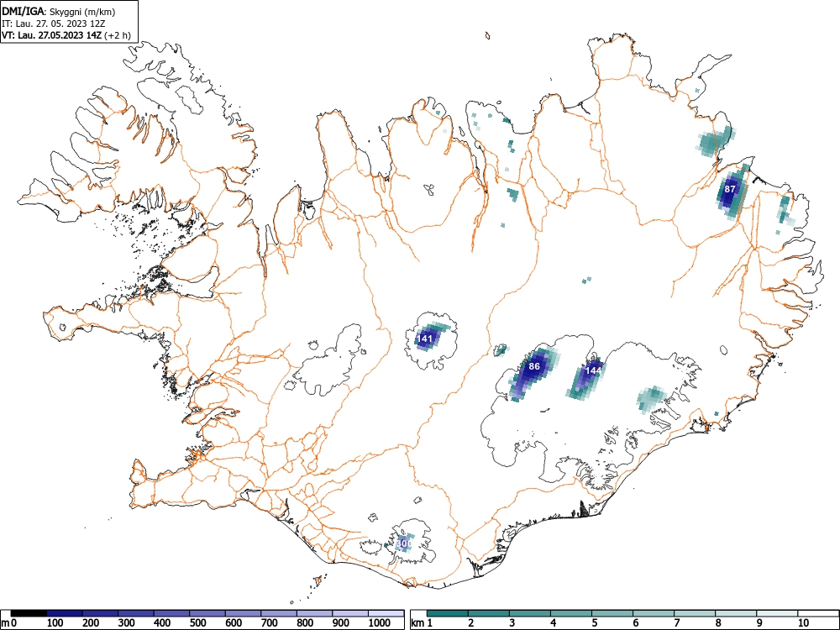Select the 900 label in the metre legend
This screenshot has width=840, height=630.
[x=340, y=623]
